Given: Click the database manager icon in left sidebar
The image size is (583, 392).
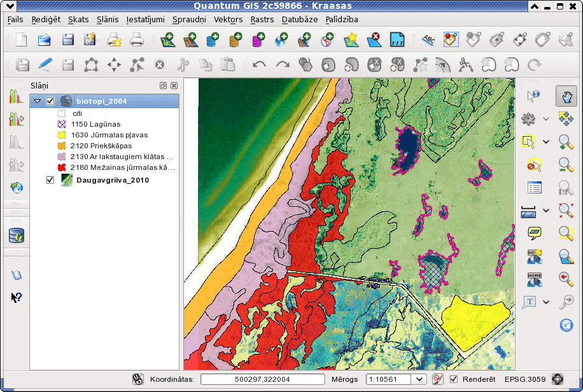Looking at the screenshot, I should [x=17, y=236].
